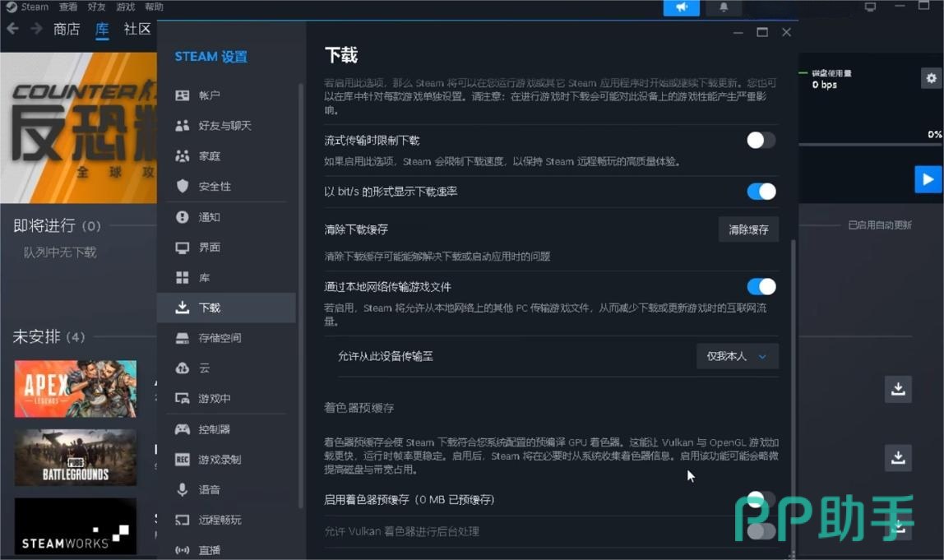Click download icon next to Apex Legends
Viewport: 944px width, 560px height.
(x=898, y=389)
